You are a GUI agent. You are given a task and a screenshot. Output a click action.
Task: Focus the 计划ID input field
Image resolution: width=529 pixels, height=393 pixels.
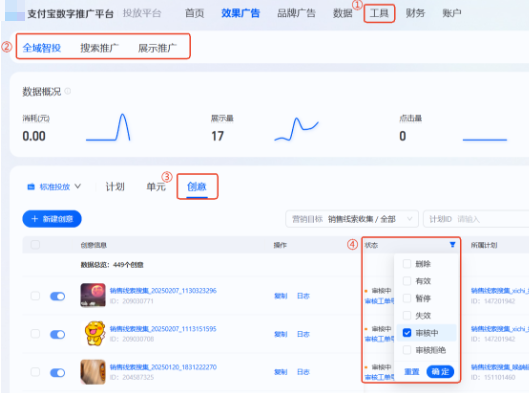[476, 219]
